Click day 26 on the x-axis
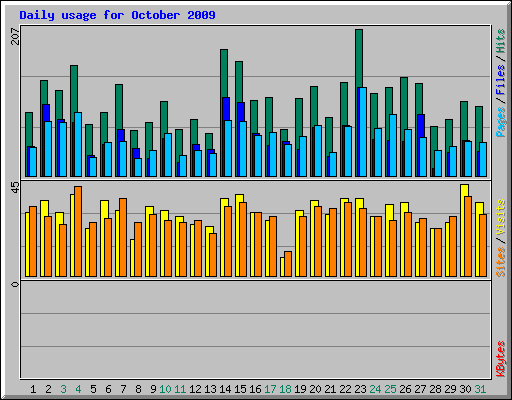Image resolution: width=512 pixels, height=400 pixels. point(405,389)
